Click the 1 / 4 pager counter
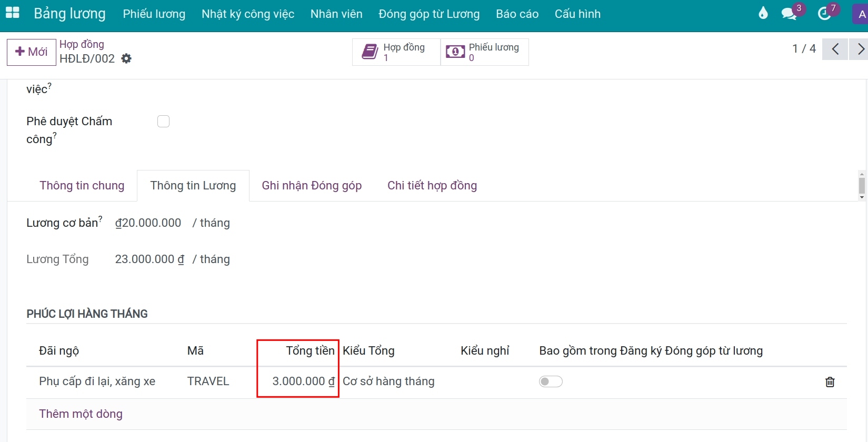This screenshot has height=442, width=868. click(x=804, y=49)
